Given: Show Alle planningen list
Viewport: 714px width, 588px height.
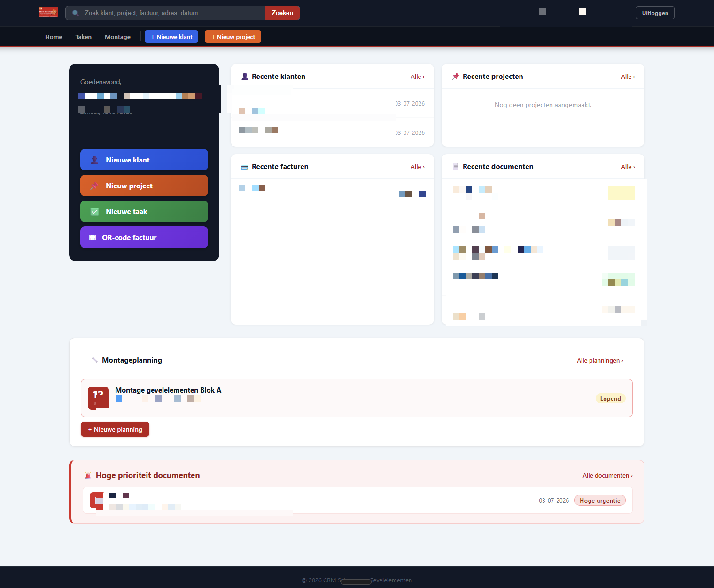Looking at the screenshot, I should pyautogui.click(x=600, y=360).
